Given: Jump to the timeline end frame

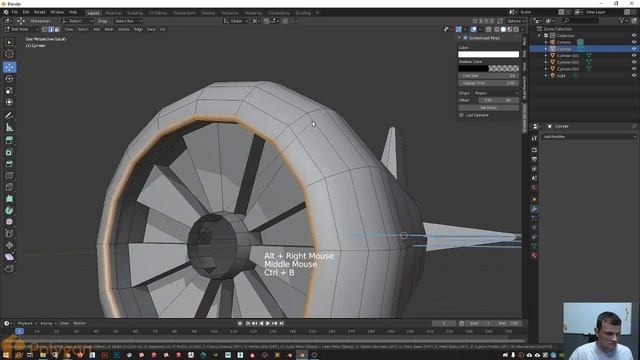Looking at the screenshot, I should pyautogui.click(x=282, y=323).
